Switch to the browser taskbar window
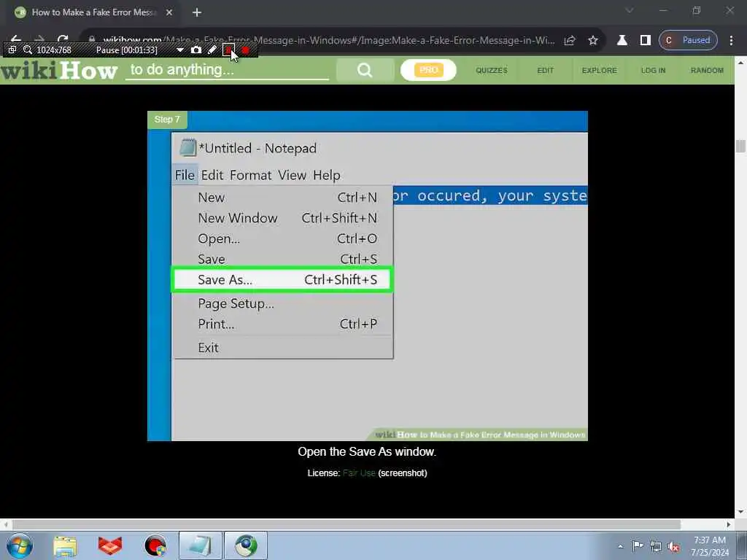 tap(246, 545)
